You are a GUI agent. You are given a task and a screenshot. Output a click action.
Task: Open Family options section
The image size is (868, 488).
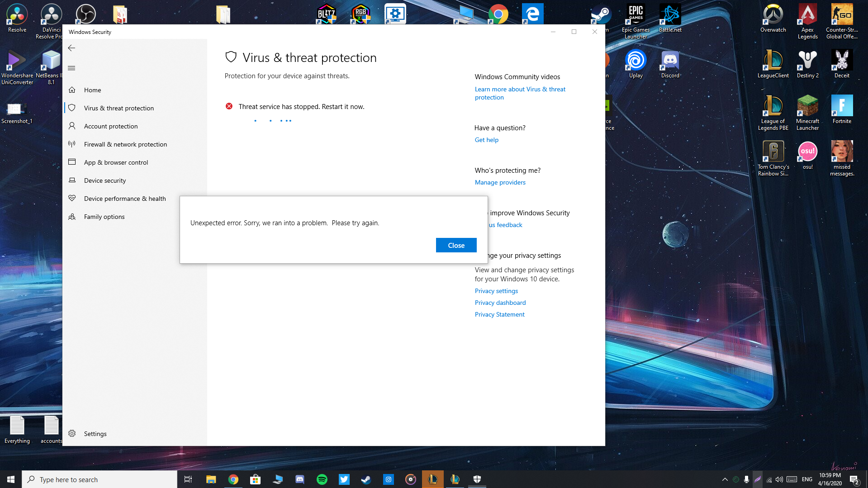point(135,217)
